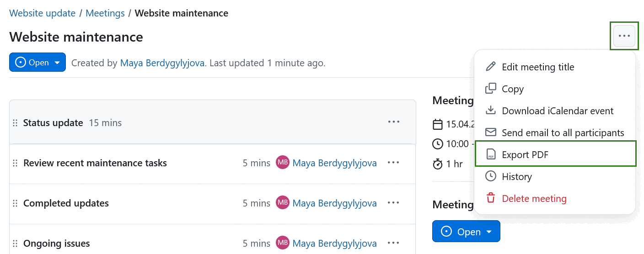Viewport: 644px width, 254px height.
Task: Choose Download iCalendar event
Action: click(x=557, y=111)
